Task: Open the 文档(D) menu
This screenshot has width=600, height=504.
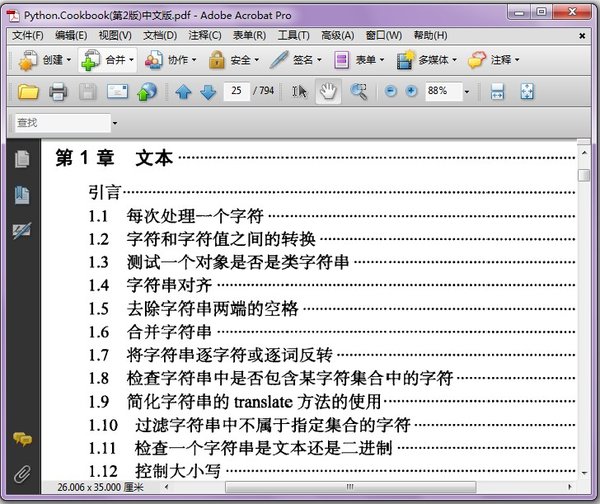Action: pyautogui.click(x=160, y=36)
